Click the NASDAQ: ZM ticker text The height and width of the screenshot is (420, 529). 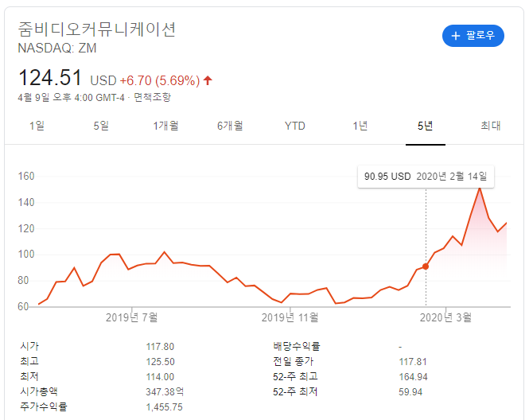(57, 49)
